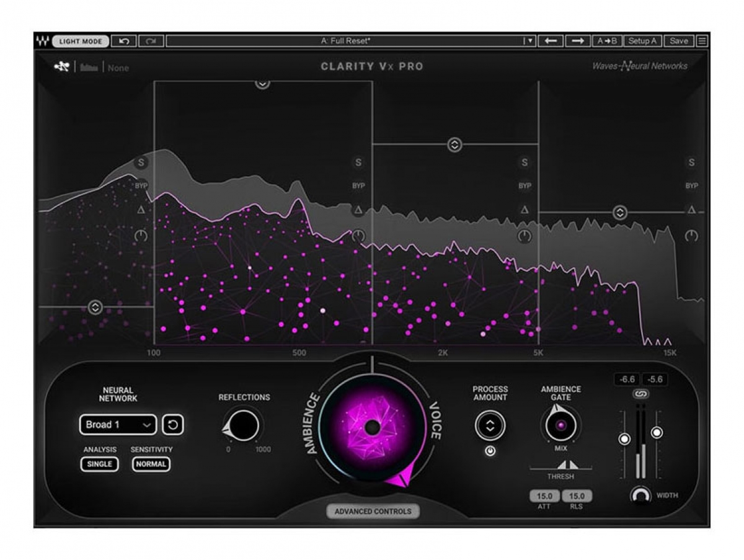Switch to Light Mode
The image size is (744, 560).
(x=81, y=41)
